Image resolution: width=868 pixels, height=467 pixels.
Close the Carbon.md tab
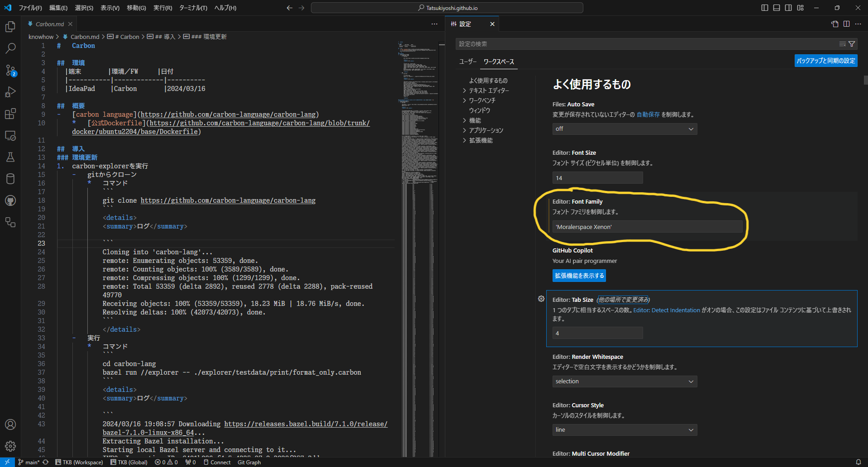coord(70,24)
